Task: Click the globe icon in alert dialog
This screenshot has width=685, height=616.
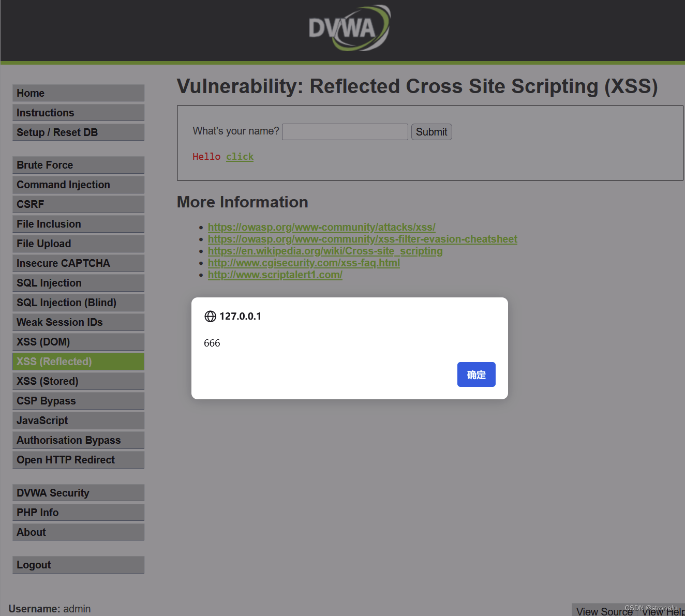Action: tap(210, 317)
